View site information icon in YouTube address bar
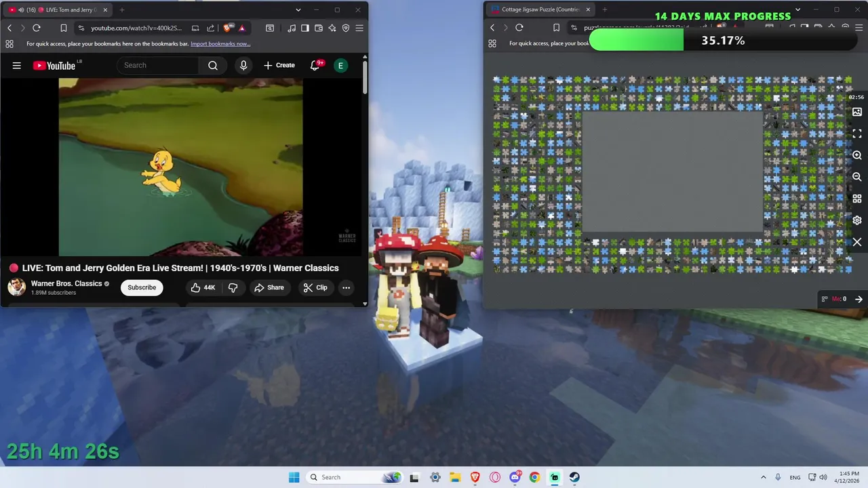Viewport: 868px width, 488px height. point(81,28)
